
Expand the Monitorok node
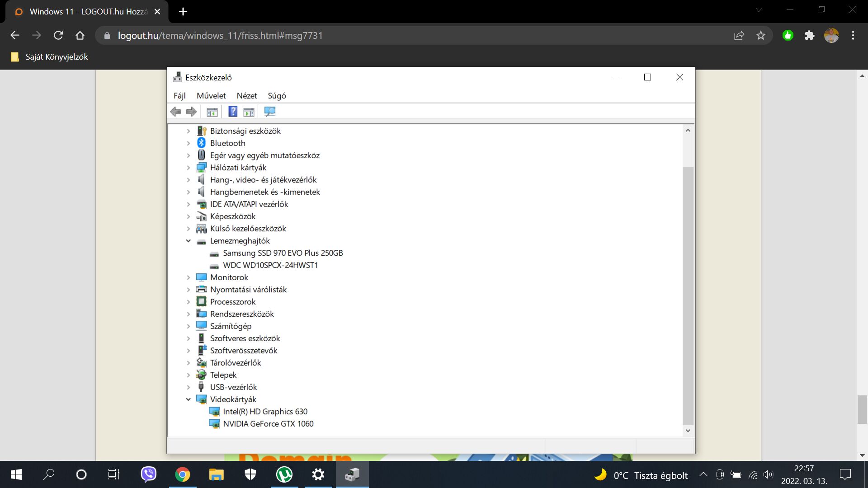tap(189, 277)
